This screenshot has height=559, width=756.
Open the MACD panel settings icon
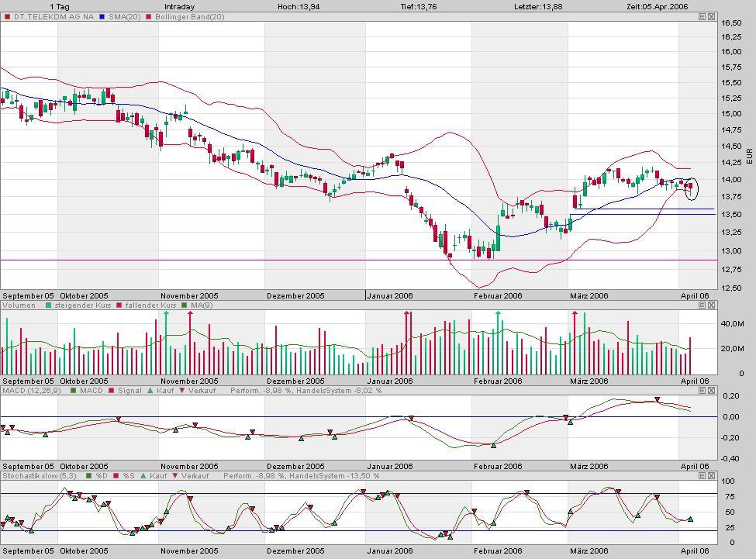pos(702,392)
